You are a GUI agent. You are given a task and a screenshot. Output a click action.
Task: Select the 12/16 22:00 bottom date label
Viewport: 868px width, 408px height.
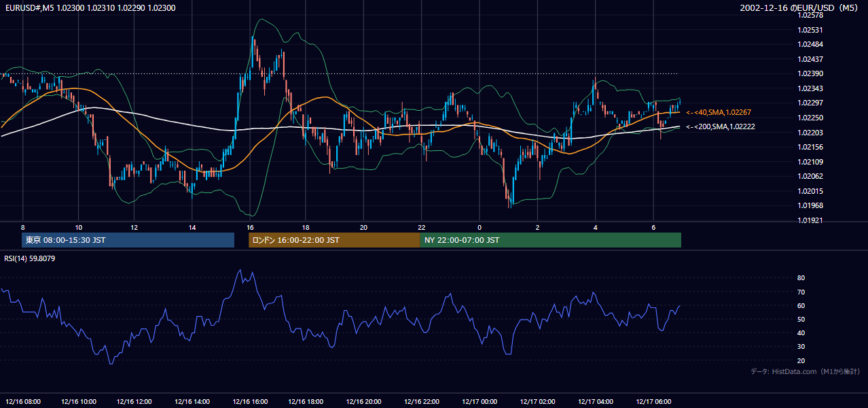coord(422,401)
